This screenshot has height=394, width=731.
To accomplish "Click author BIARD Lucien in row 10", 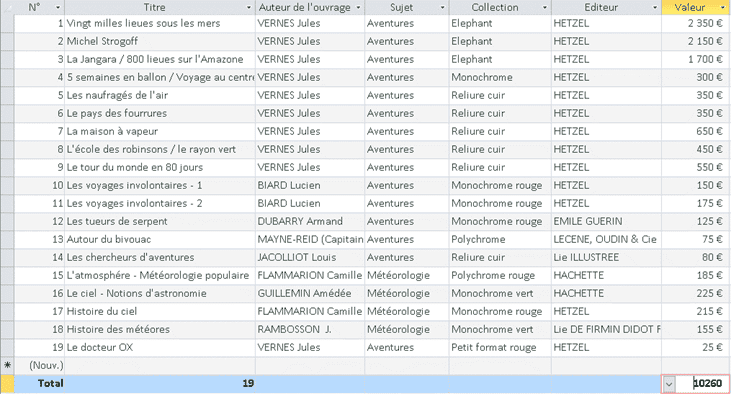I will [x=289, y=185].
